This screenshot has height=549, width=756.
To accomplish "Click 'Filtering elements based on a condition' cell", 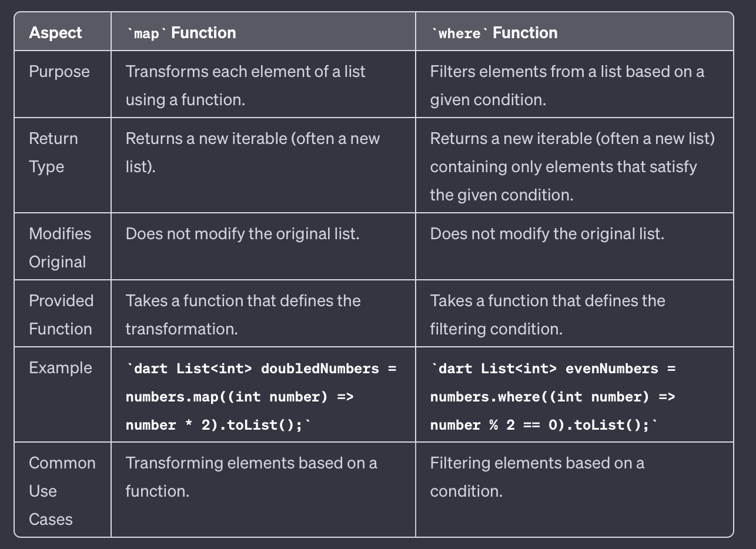I will 537,477.
